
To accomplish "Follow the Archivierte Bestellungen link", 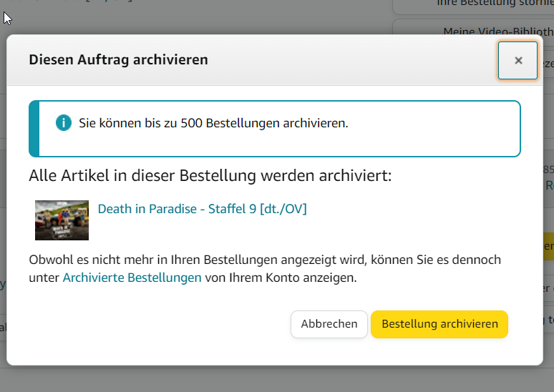I will click(x=132, y=278).
